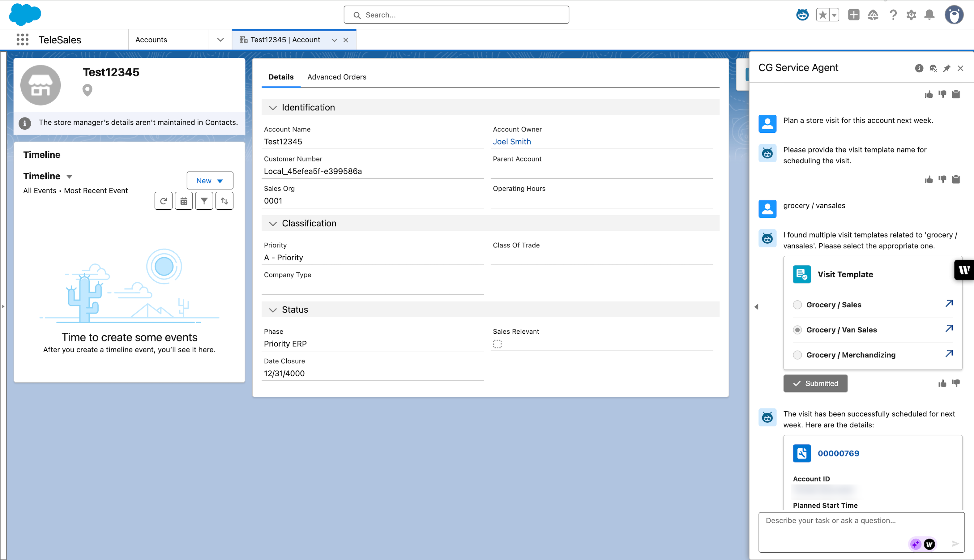
Task: Click the Test12345 store account avatar
Action: pos(41,85)
